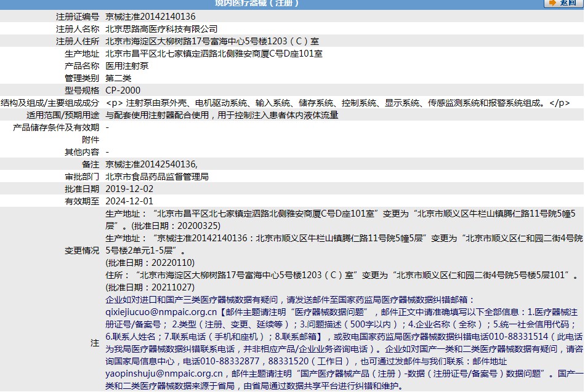The height and width of the screenshot is (392, 585).
Task: Select the address value beside the 生产地址 label
Action: 214,54
